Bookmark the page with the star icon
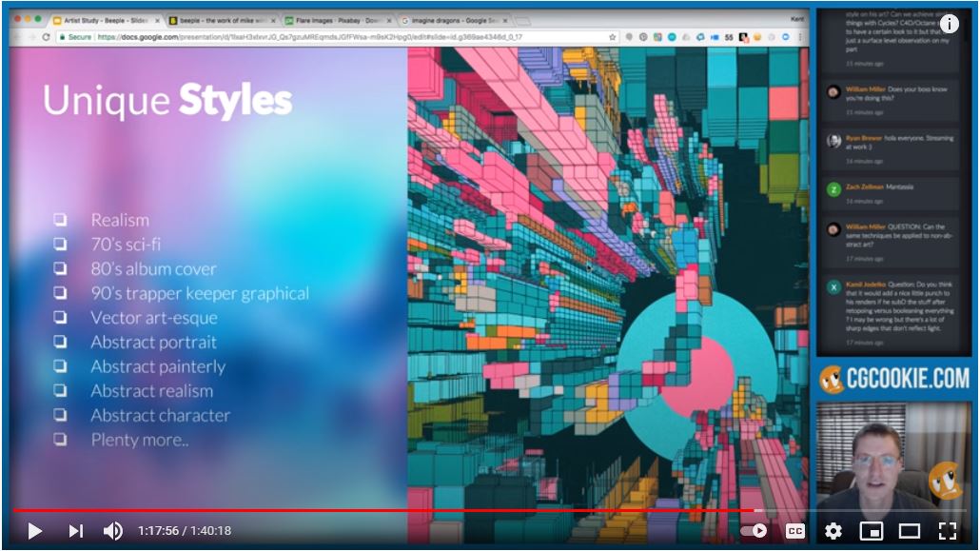This screenshot has width=980, height=551. [612, 37]
